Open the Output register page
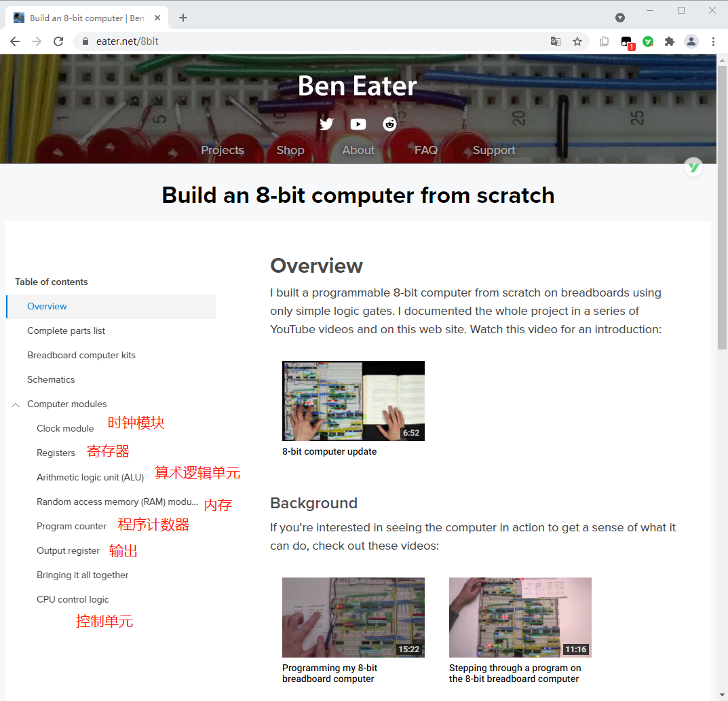The height and width of the screenshot is (701, 728). point(68,550)
